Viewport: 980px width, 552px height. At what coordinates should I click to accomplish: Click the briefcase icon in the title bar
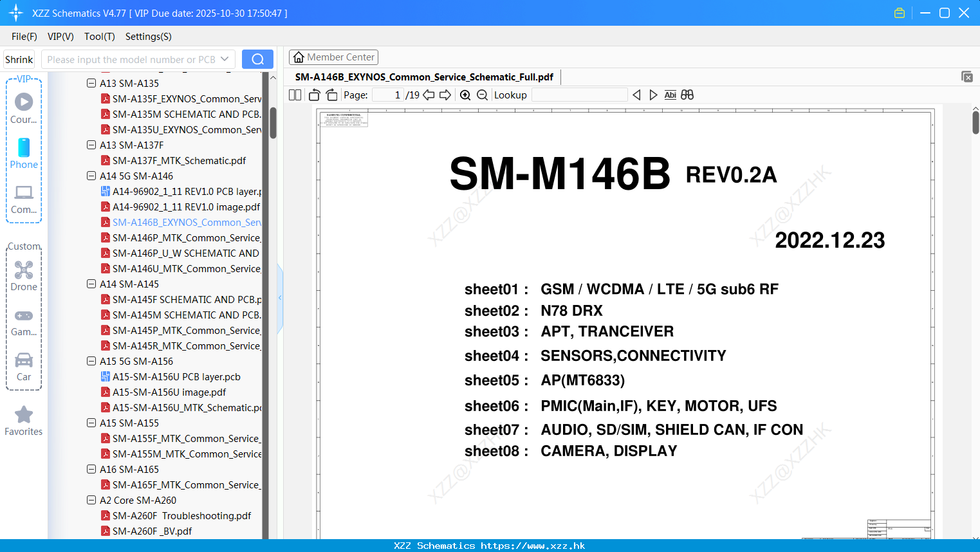[x=899, y=12]
